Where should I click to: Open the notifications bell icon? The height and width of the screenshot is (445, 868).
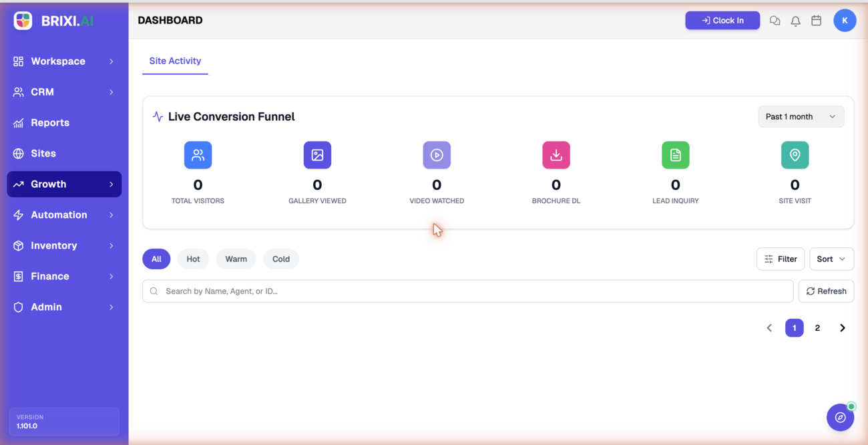[795, 21]
